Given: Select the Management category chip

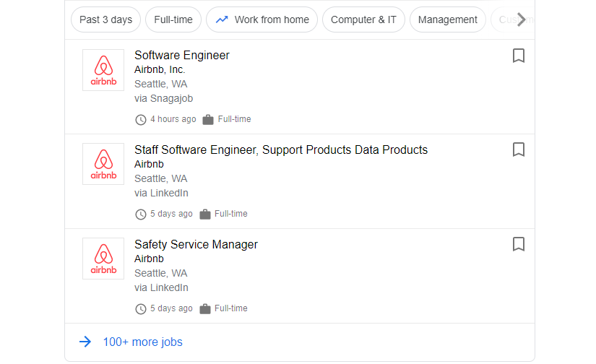Looking at the screenshot, I should (x=447, y=19).
